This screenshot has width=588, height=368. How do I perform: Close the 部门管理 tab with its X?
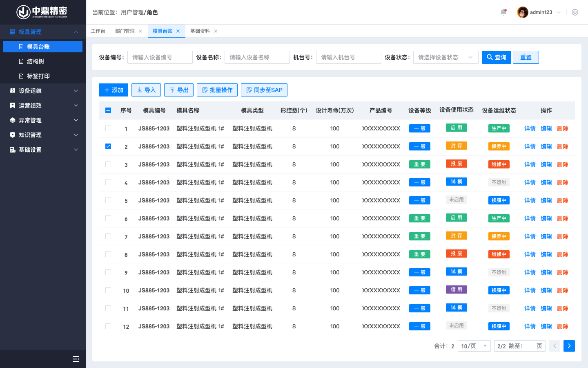140,31
